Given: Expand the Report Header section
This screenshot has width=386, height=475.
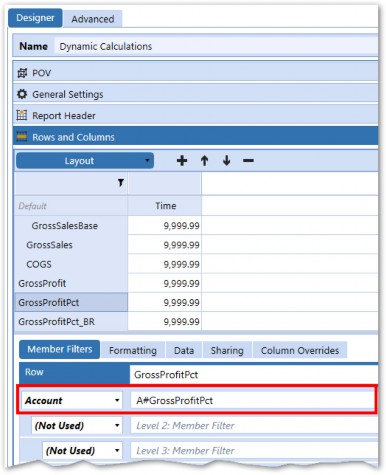Looking at the screenshot, I should [x=195, y=115].
